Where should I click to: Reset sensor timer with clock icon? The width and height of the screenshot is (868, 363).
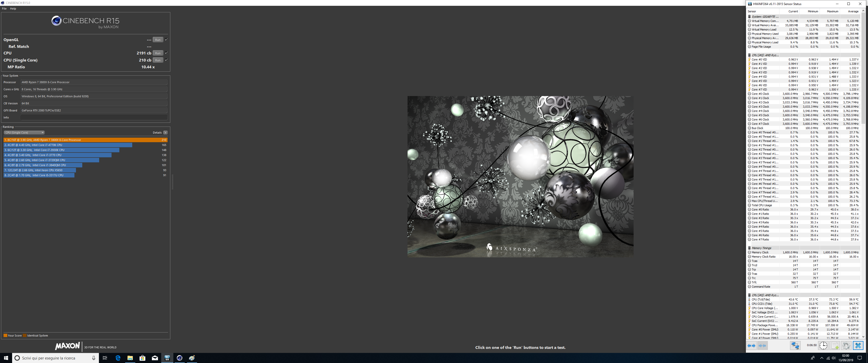pos(823,346)
